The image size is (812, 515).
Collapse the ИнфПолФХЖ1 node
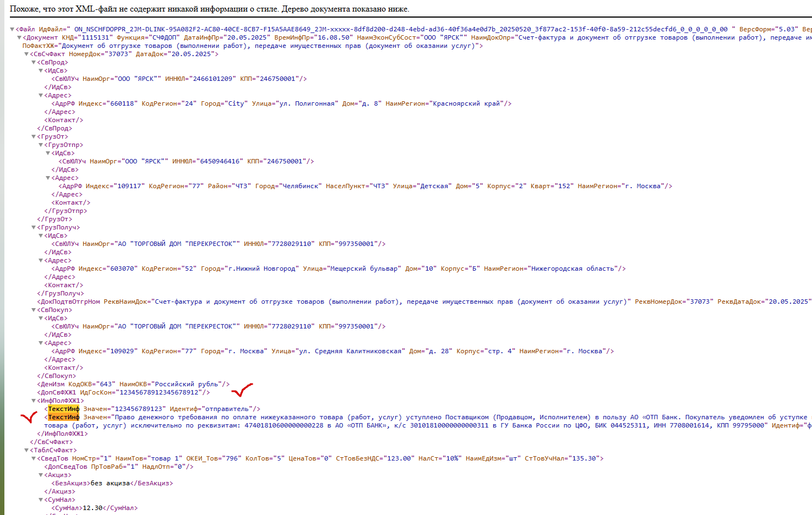[x=34, y=401]
